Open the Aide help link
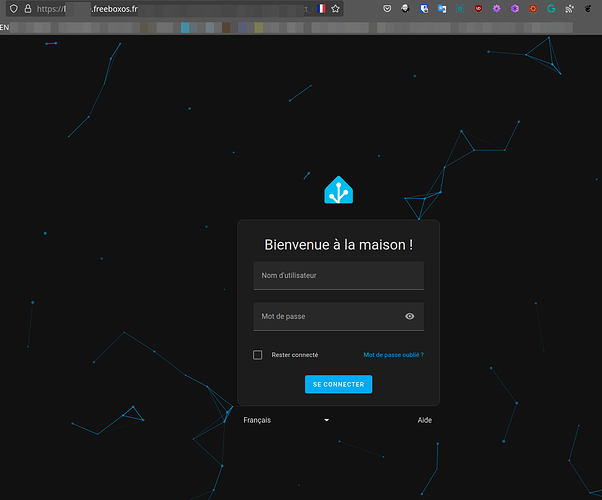The height and width of the screenshot is (500, 602). pyautogui.click(x=425, y=420)
